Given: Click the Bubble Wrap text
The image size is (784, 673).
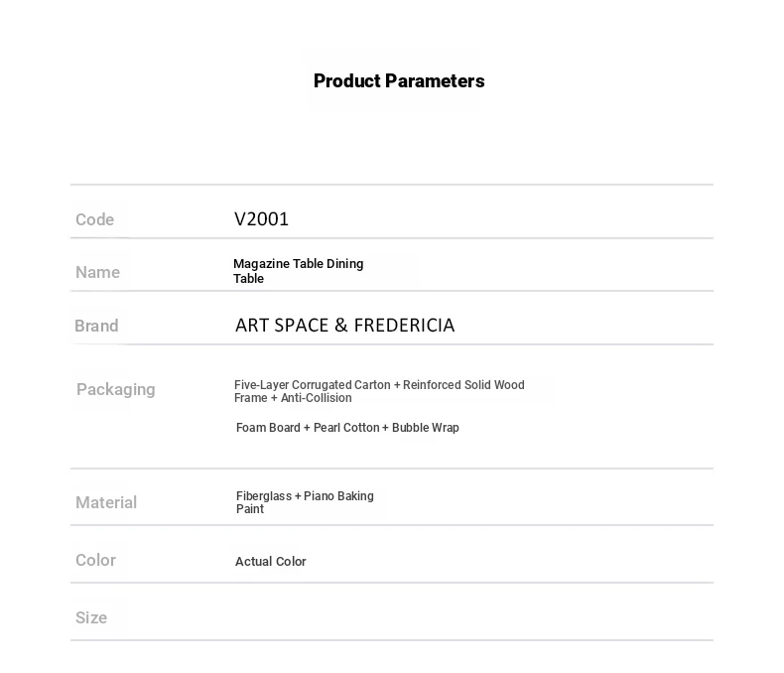Looking at the screenshot, I should pyautogui.click(x=426, y=428).
